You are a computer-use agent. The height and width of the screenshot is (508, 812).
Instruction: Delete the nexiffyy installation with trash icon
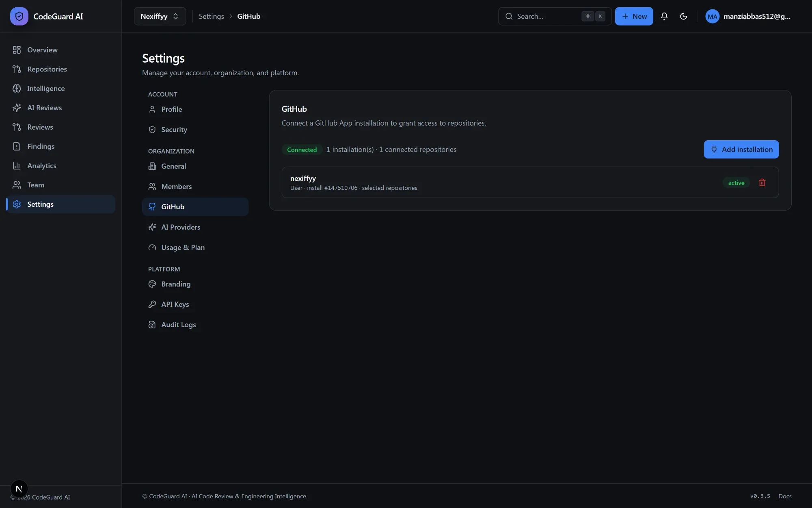[762, 182]
